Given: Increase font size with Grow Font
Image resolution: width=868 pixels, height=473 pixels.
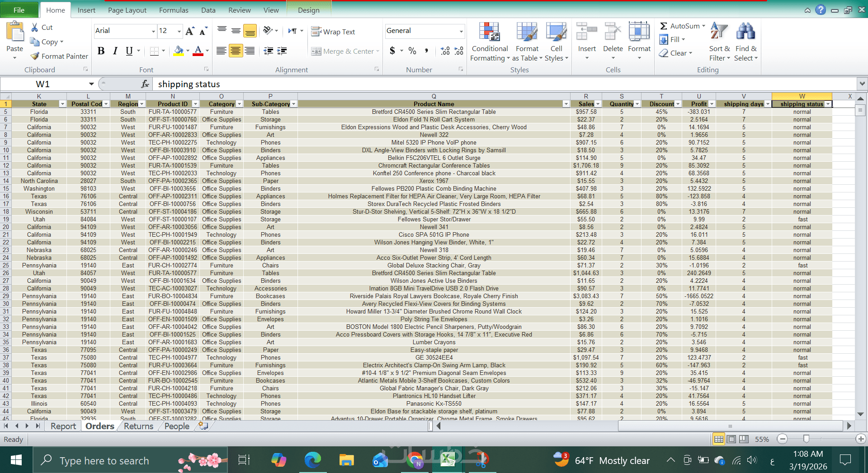Looking at the screenshot, I should 190,31.
